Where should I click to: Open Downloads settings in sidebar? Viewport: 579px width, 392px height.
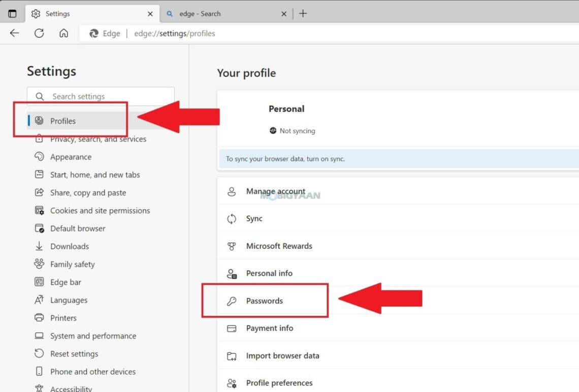click(x=69, y=246)
